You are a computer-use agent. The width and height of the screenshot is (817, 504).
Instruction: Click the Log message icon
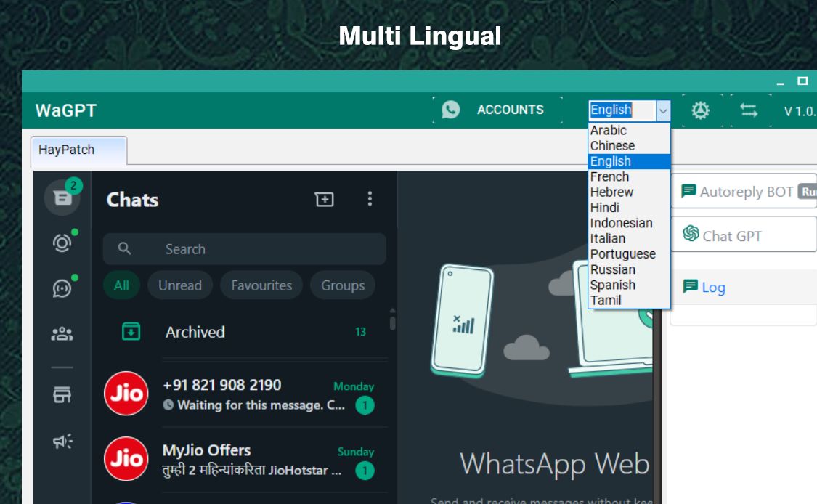pyautogui.click(x=691, y=286)
